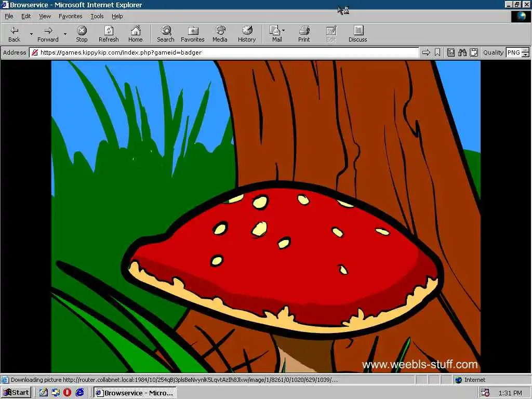The image size is (532, 399).
Task: Refresh the current page
Action: [x=109, y=34]
